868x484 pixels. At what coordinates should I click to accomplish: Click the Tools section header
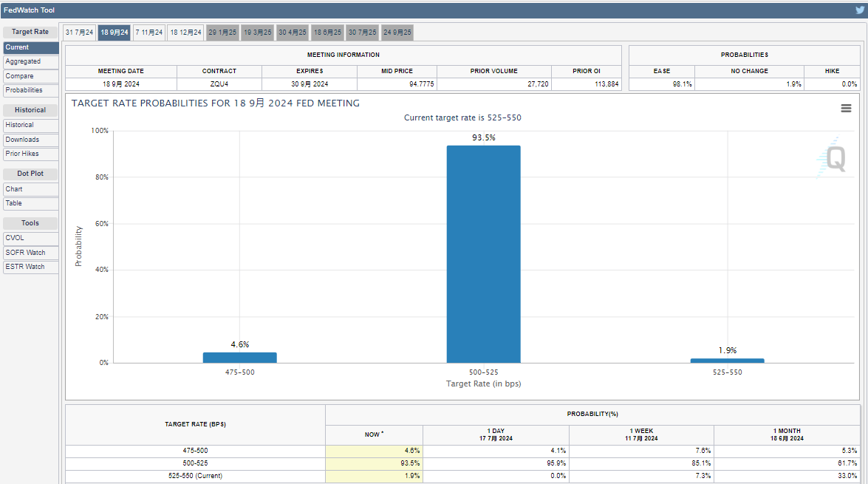30,223
